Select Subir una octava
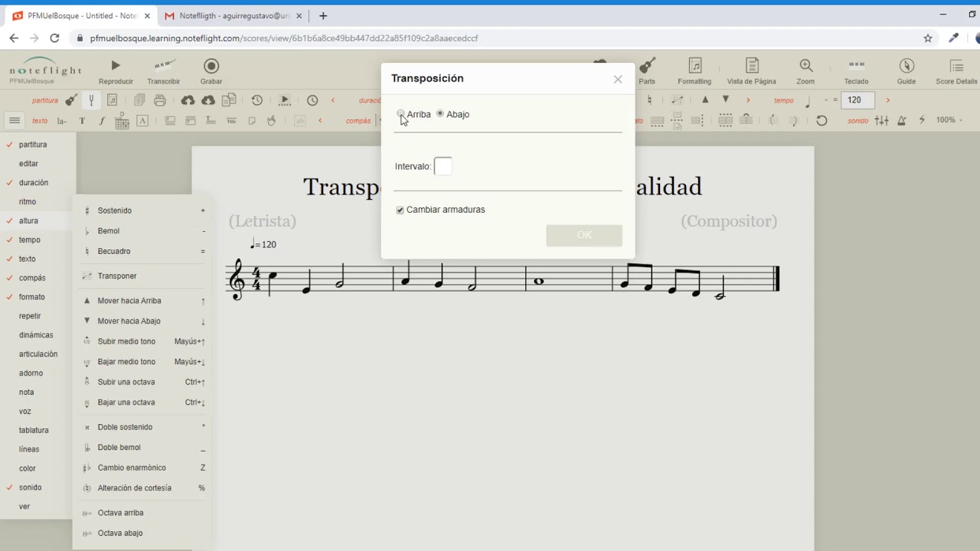This screenshot has height=551, width=980. tap(143, 382)
